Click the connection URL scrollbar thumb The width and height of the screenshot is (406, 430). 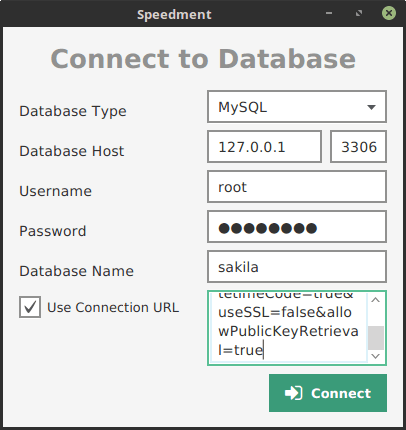[x=376, y=338]
